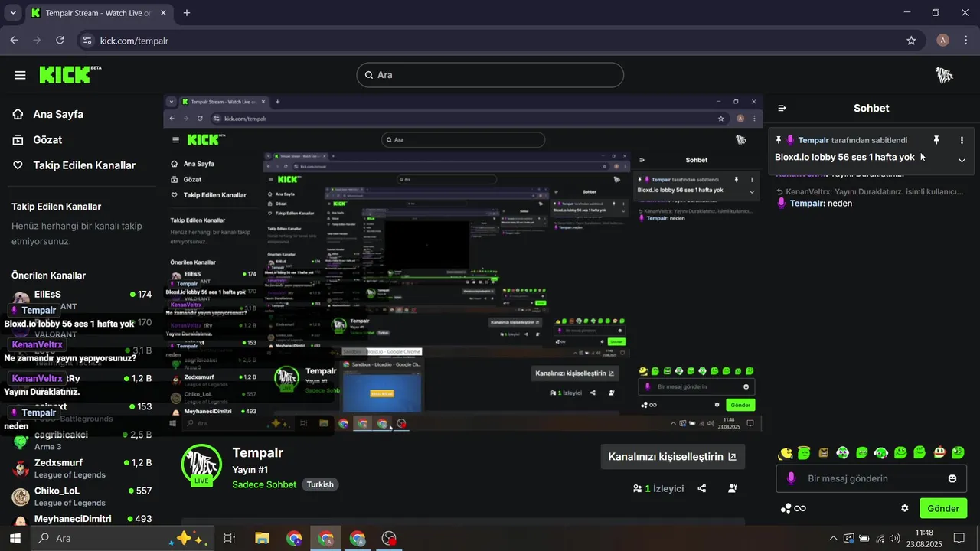This screenshot has width=980, height=551.
Task: Open the site info icon in address bar
Action: (87, 41)
